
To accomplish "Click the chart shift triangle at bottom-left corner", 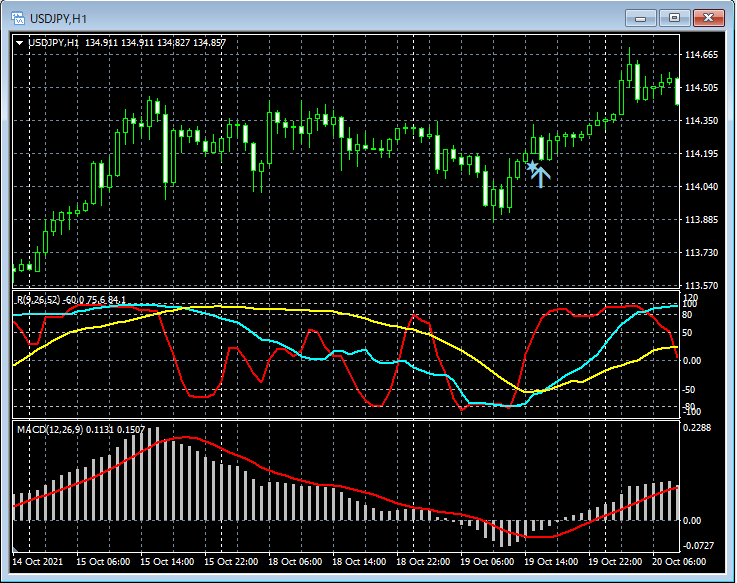I will click(15, 549).
